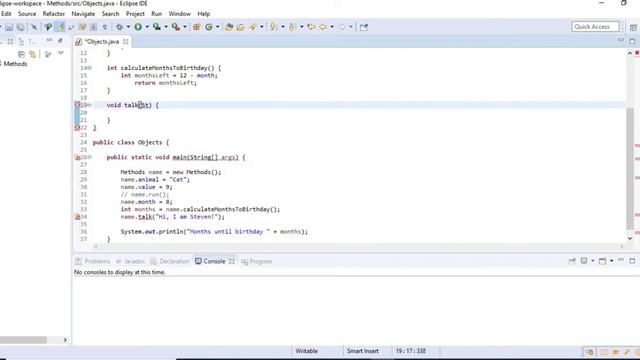Click the Run External Tools icon
The height and width of the screenshot is (360, 640).
pyautogui.click(x=176, y=27)
